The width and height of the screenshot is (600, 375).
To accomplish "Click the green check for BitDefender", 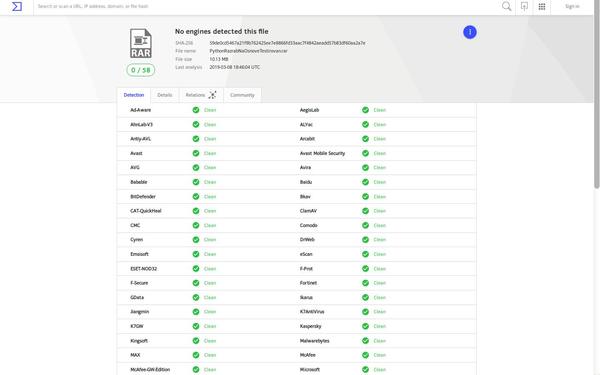I will [x=196, y=197].
